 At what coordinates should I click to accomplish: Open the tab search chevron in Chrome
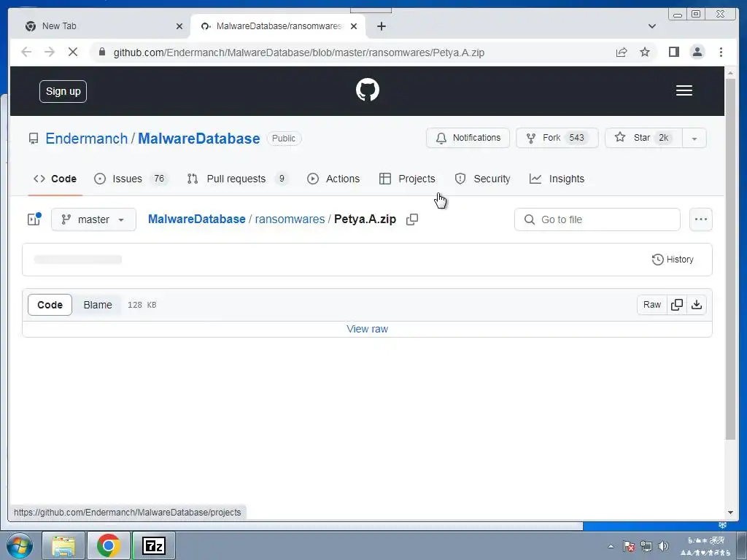(652, 26)
